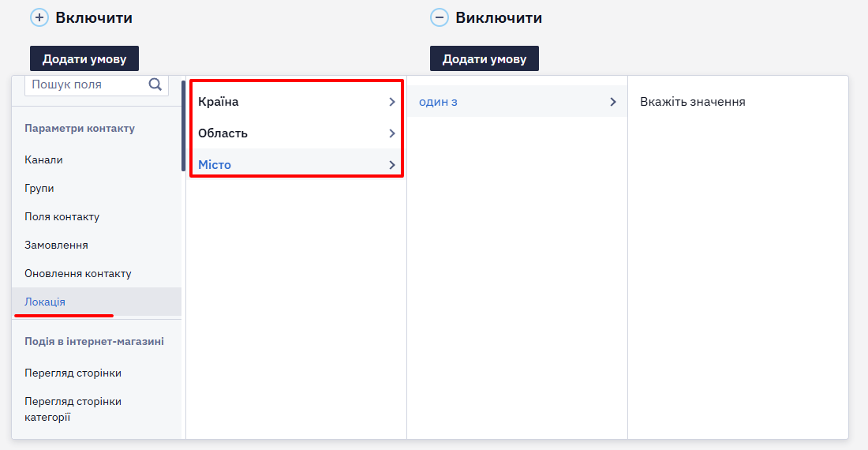Click Додати умову under Виключити
The width and height of the screenshot is (868, 450).
point(485,58)
